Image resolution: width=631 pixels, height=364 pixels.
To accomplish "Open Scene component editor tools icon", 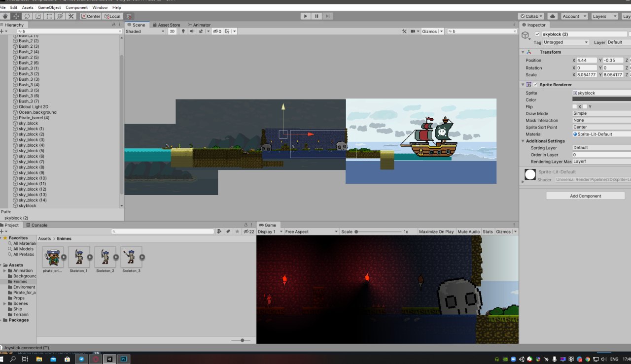I will pyautogui.click(x=404, y=31).
